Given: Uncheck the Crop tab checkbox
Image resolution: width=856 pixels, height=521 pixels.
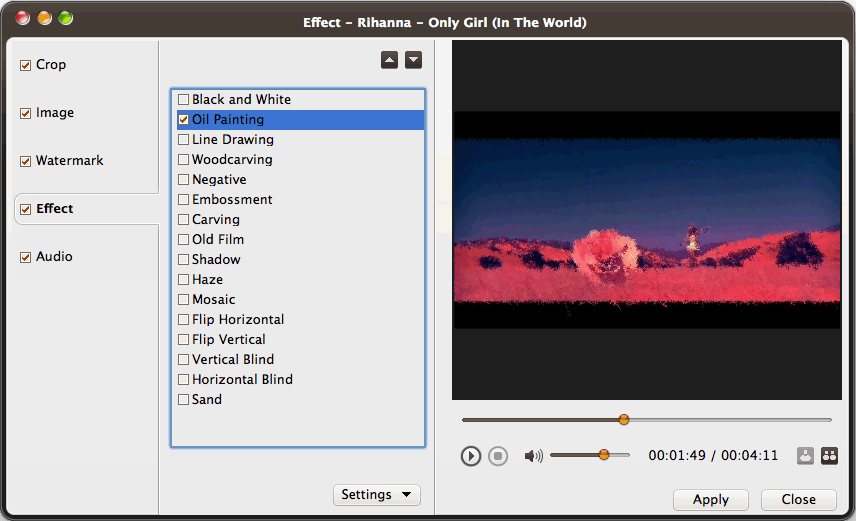Looking at the screenshot, I should (x=25, y=66).
